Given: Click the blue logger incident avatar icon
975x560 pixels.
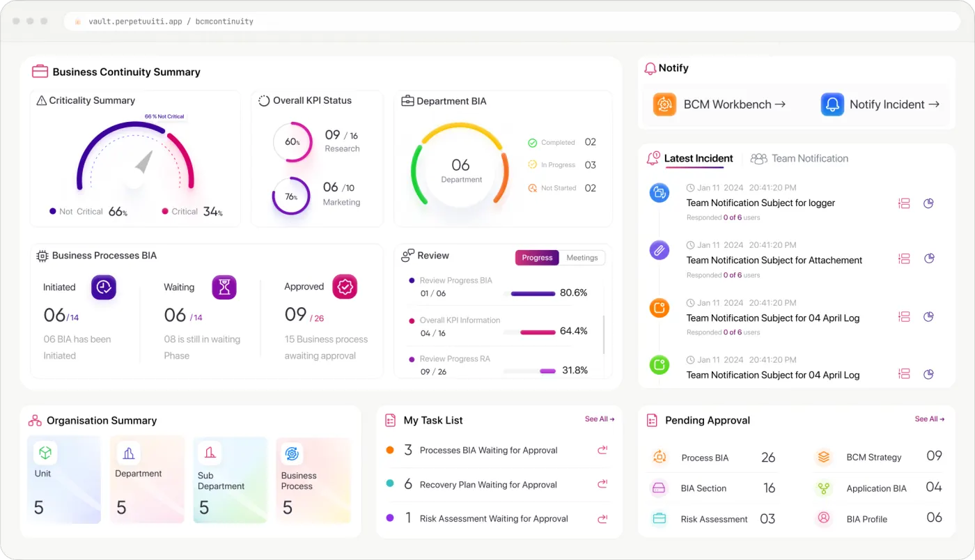Looking at the screenshot, I should (659, 193).
